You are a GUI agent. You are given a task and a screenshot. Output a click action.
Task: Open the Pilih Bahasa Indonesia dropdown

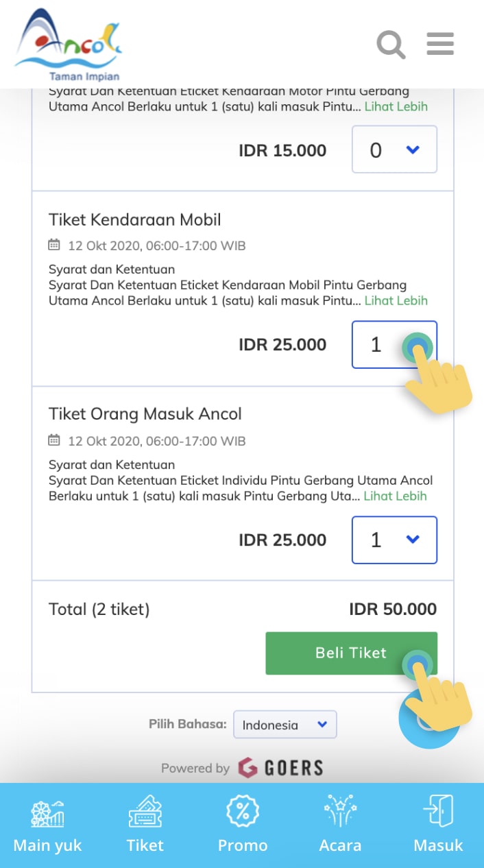tap(285, 725)
